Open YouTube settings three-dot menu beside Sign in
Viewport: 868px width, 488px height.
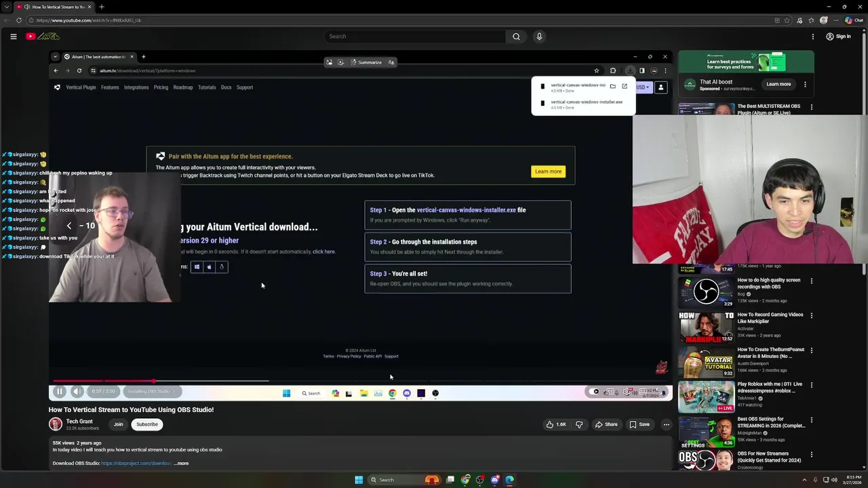[x=813, y=37]
